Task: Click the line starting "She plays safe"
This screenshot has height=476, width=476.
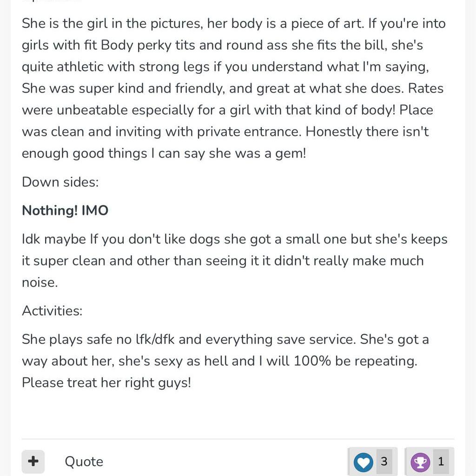Action: point(225,339)
